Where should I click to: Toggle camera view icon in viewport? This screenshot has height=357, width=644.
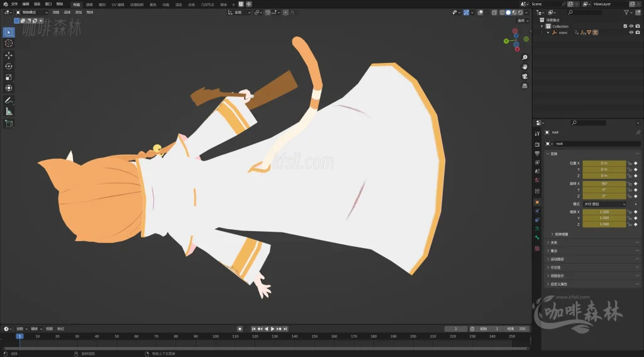click(525, 77)
